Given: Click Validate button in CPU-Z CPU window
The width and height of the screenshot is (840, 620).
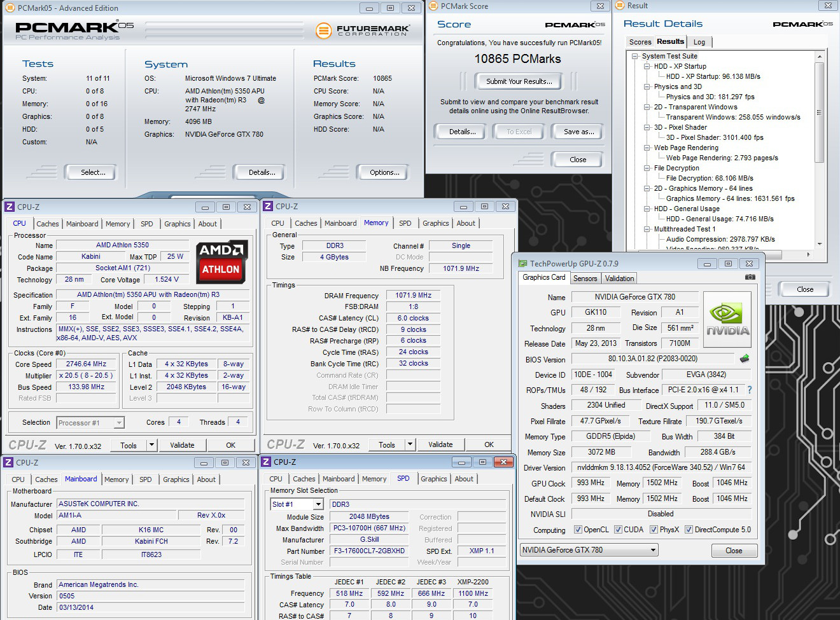Looking at the screenshot, I should pyautogui.click(x=182, y=445).
